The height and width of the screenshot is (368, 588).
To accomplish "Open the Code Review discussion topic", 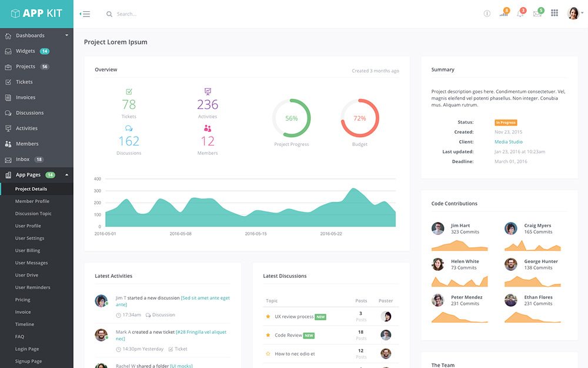I will (288, 335).
